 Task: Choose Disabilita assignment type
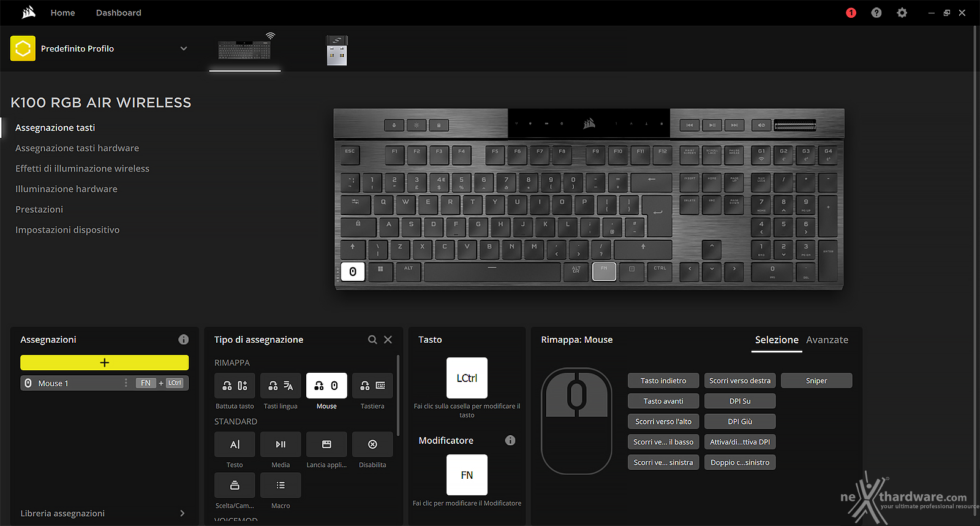tap(372, 444)
